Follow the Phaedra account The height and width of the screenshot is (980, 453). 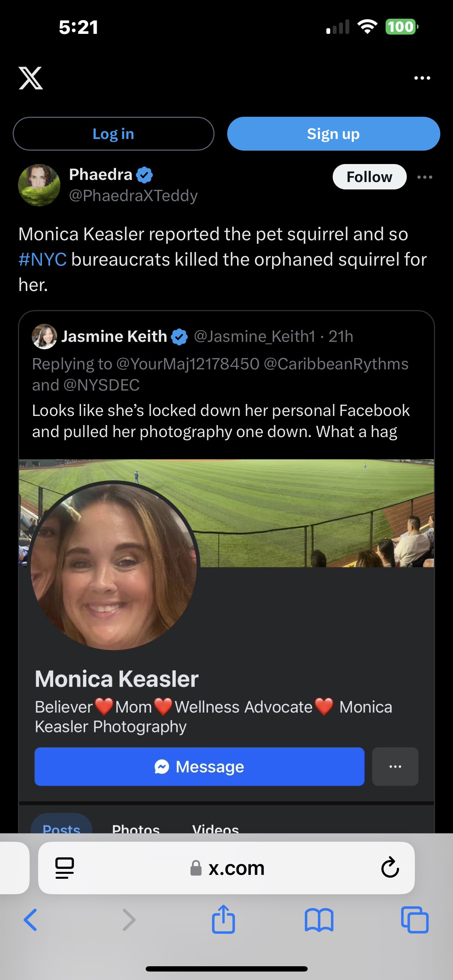369,177
